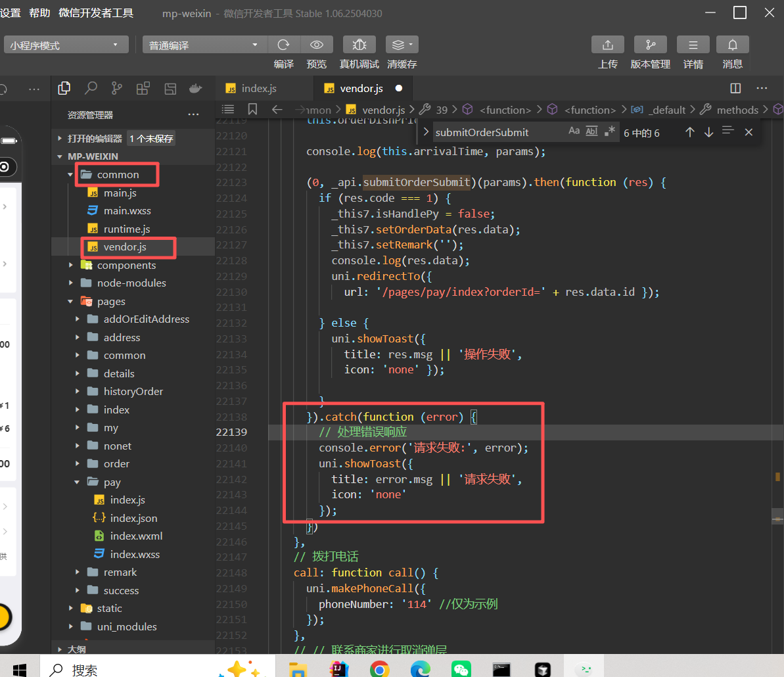The width and height of the screenshot is (784, 677).
Task: Toggle regular expression search option
Action: tap(609, 131)
